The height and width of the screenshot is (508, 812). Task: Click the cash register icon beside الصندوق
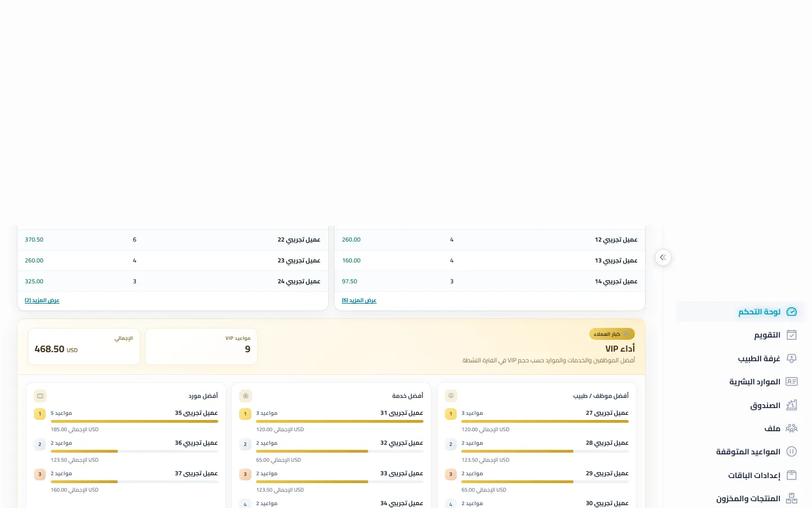tap(792, 405)
